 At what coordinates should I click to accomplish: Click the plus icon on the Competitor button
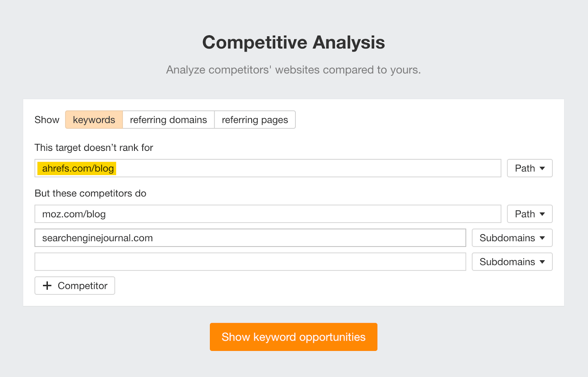[x=47, y=286]
